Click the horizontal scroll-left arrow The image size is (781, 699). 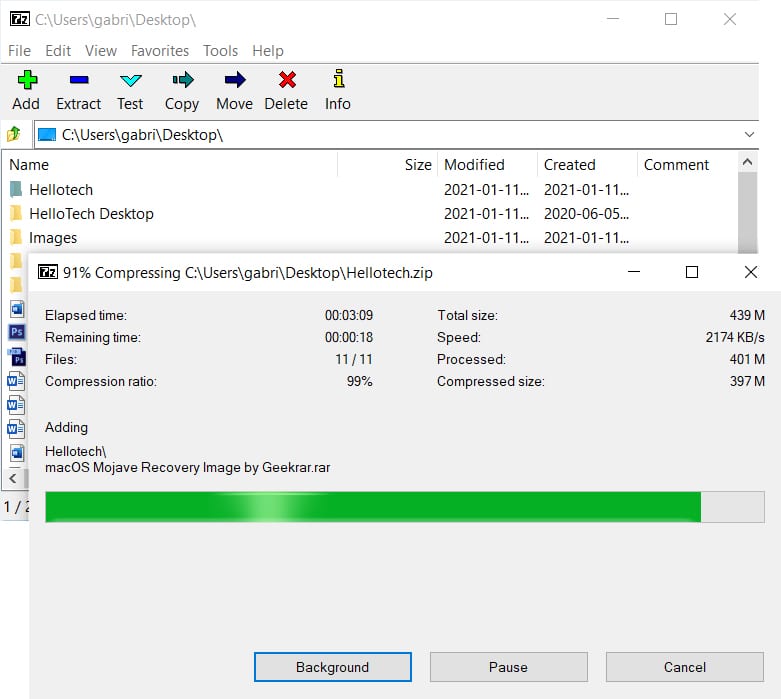(13, 479)
